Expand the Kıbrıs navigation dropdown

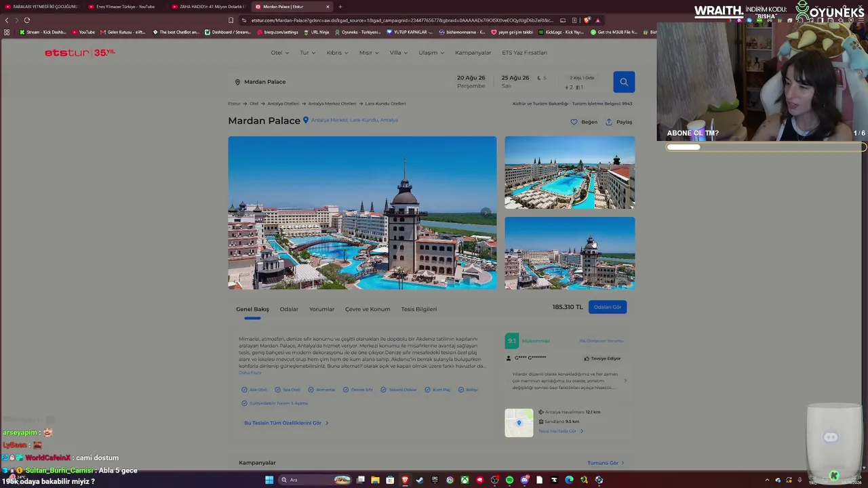(x=337, y=53)
